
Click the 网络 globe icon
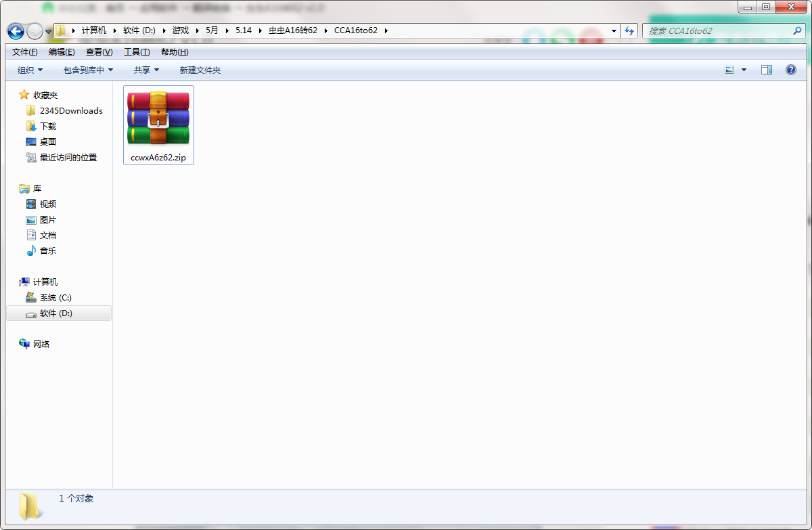24,344
